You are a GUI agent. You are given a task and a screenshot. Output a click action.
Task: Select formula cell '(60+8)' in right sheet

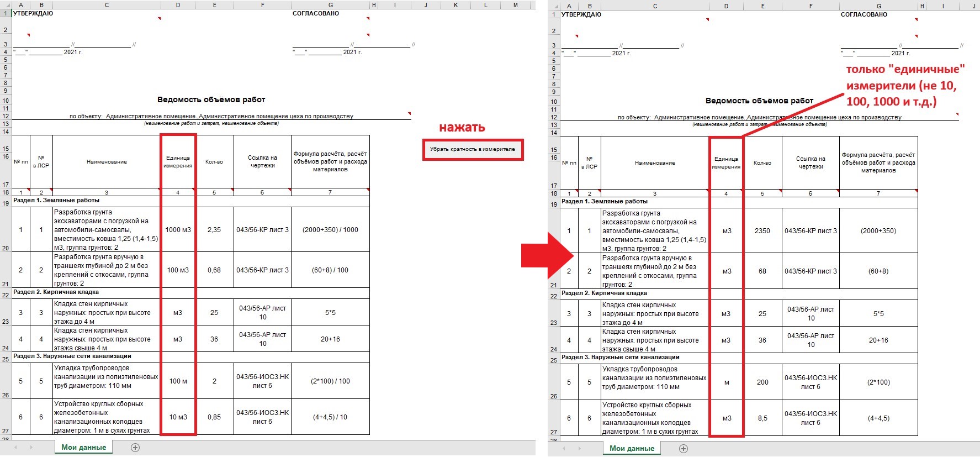pos(878,271)
